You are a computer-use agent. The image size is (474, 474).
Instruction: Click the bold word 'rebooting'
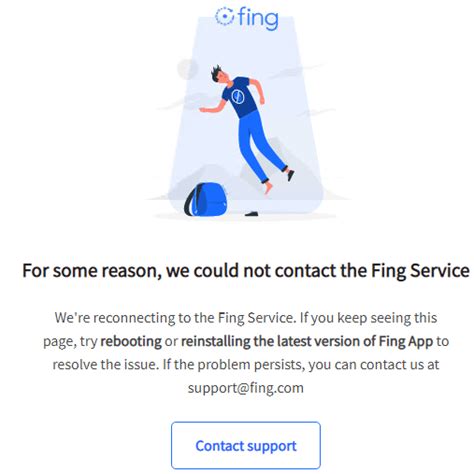(131, 341)
